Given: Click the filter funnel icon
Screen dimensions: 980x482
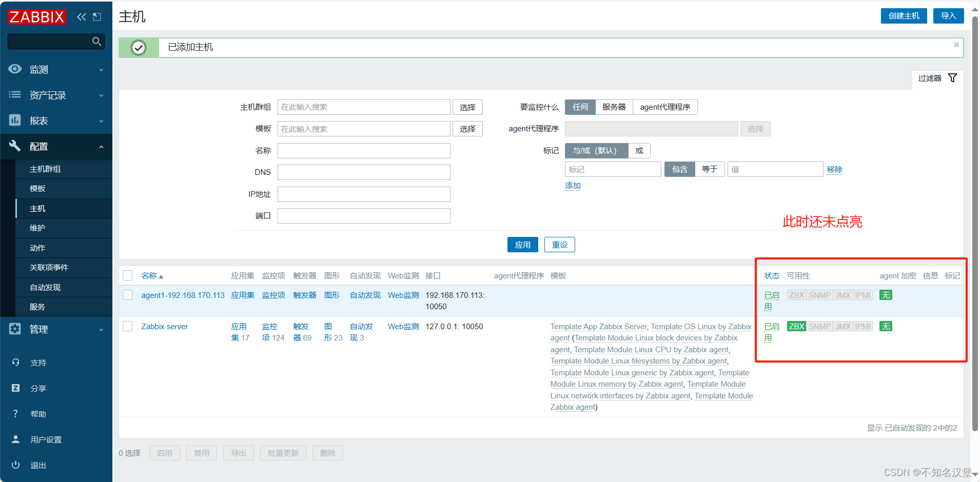Looking at the screenshot, I should pyautogui.click(x=952, y=78).
